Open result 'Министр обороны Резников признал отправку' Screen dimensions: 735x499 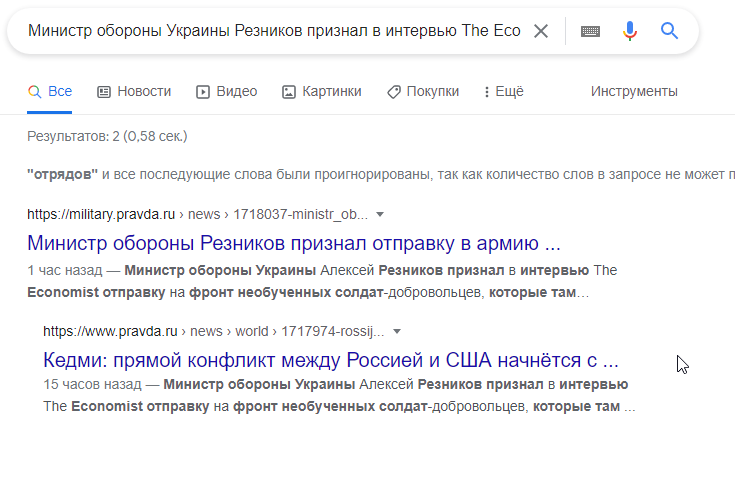pyautogui.click(x=293, y=243)
